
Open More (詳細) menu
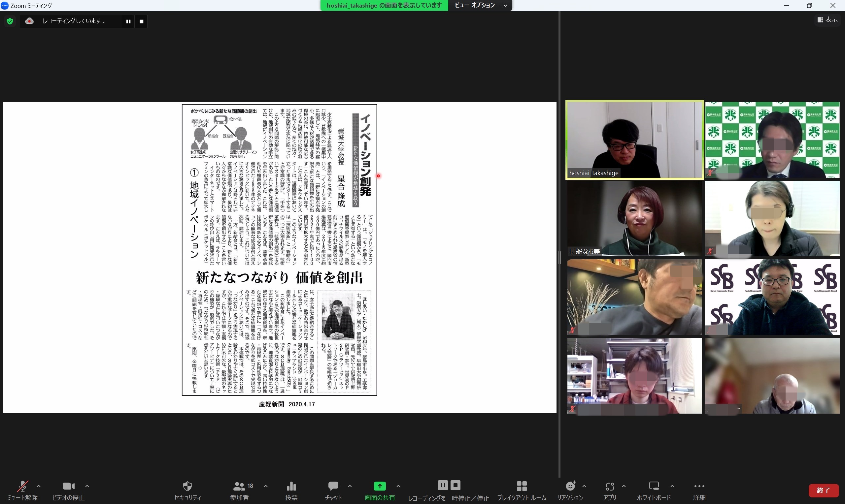pyautogui.click(x=699, y=491)
